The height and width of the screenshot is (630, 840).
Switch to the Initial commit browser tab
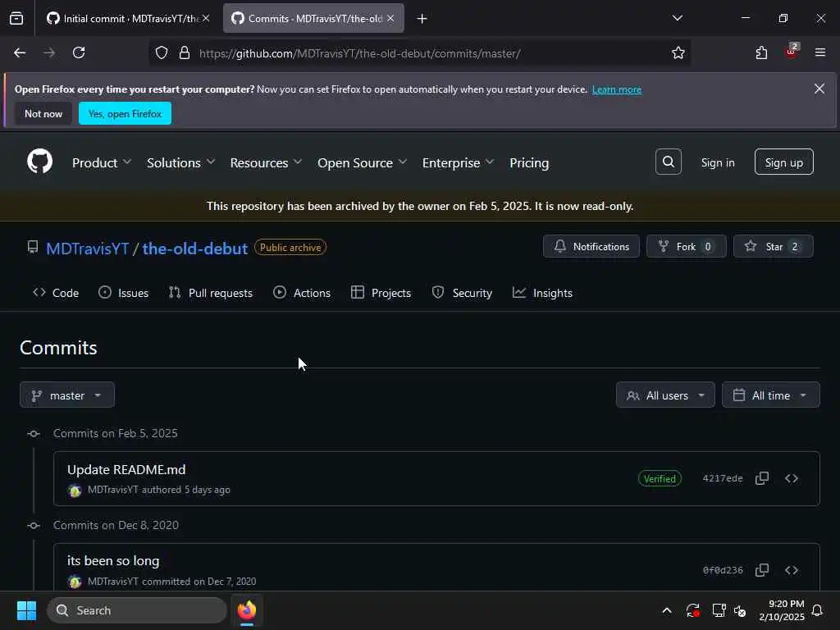click(x=127, y=18)
